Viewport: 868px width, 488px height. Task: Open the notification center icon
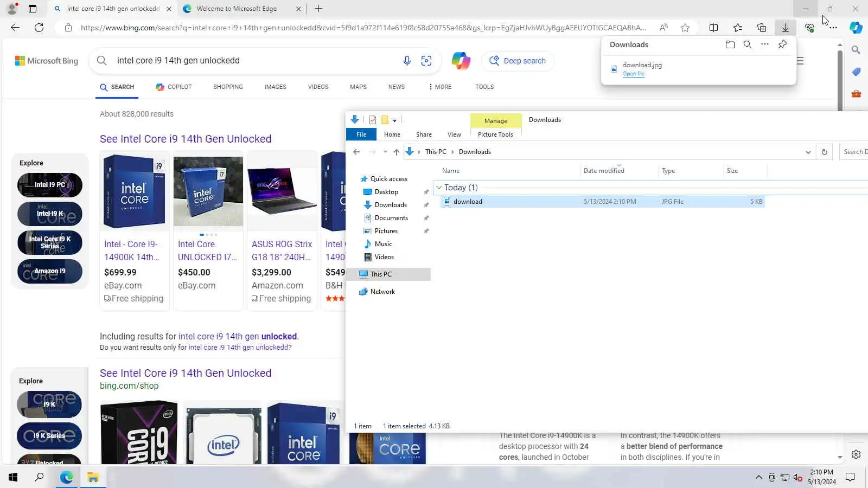pos(850,477)
